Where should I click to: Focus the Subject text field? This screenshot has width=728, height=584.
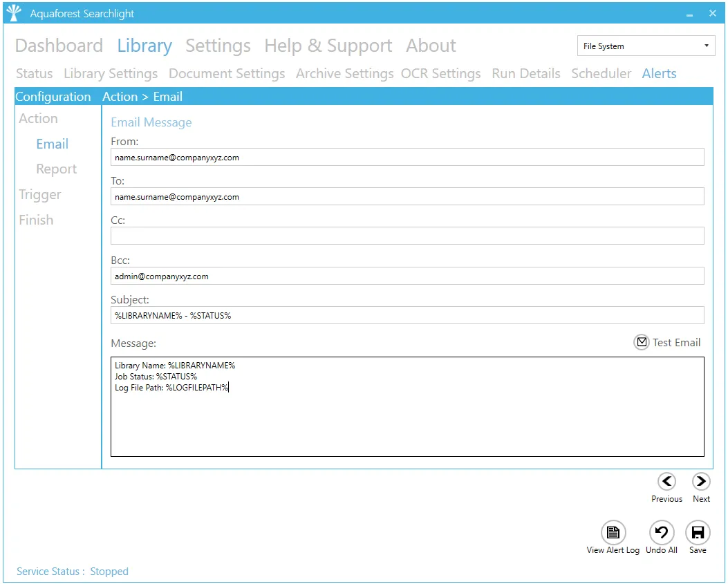click(x=407, y=316)
